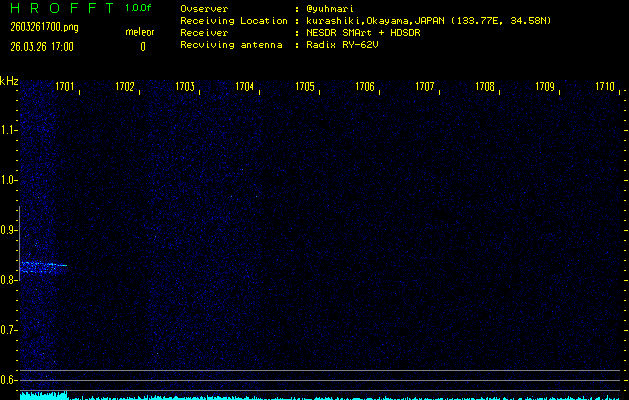
Task: Click the Recviving antenna label
Action: click(231, 45)
